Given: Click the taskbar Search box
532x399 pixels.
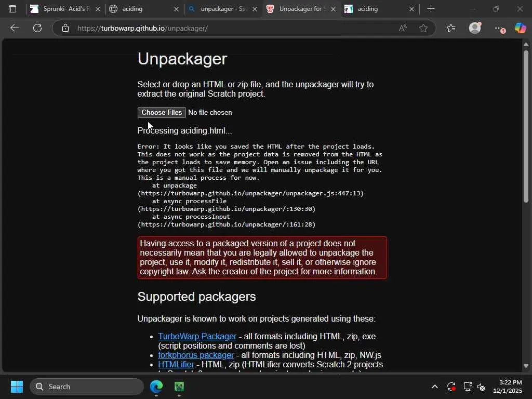Looking at the screenshot, I should coord(87,387).
